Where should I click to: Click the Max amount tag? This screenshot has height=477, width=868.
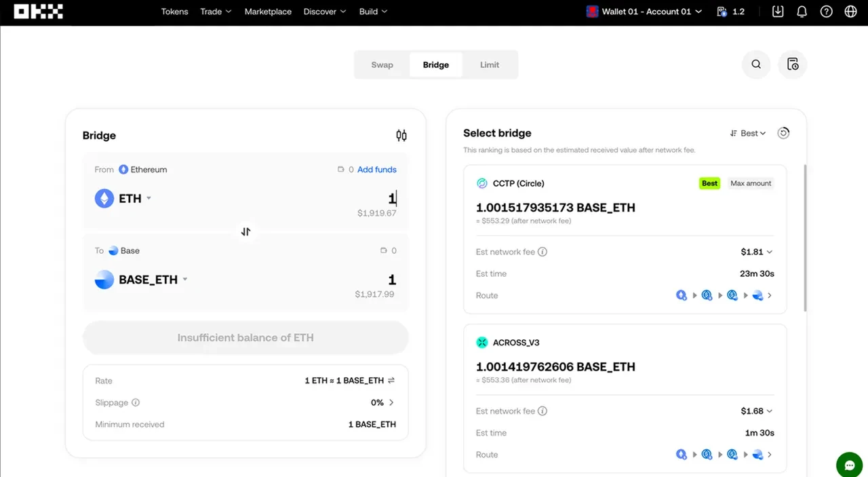[x=751, y=183]
